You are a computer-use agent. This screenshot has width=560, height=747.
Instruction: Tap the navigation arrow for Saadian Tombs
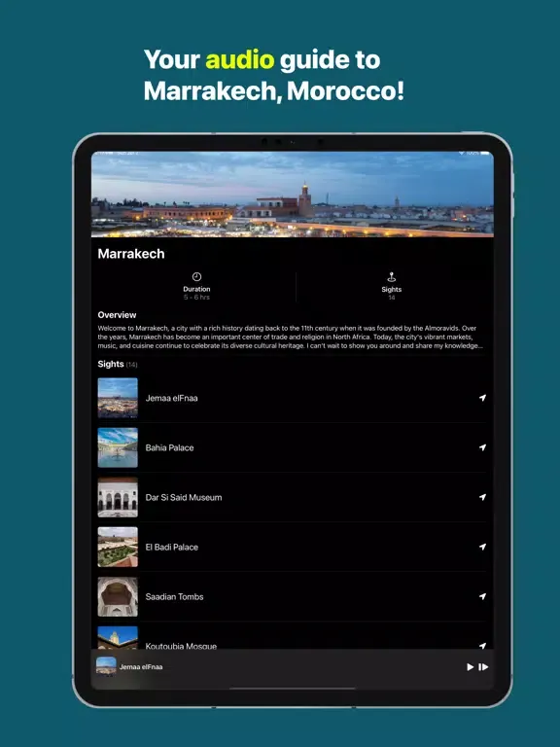(482, 596)
